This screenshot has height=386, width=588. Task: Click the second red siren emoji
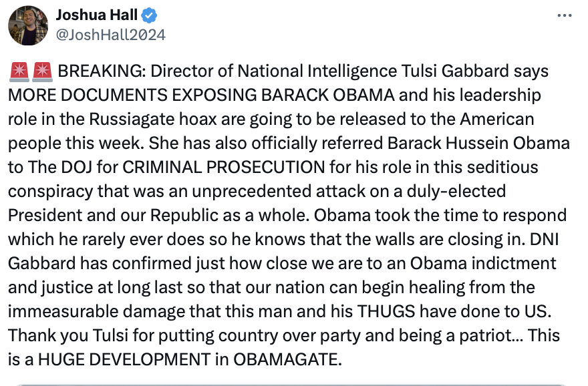point(42,70)
